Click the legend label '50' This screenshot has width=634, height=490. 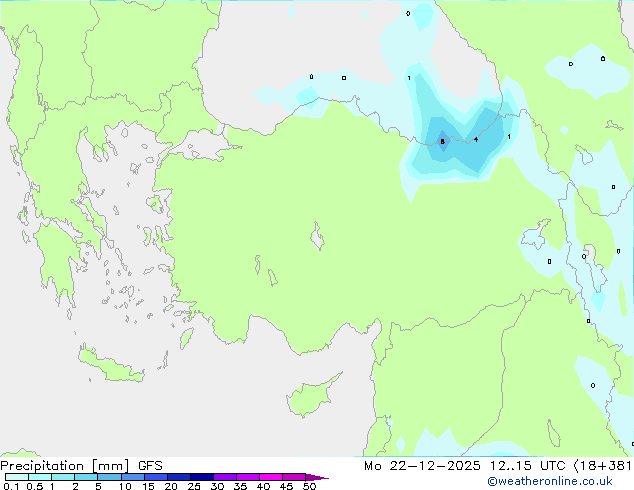click(x=309, y=486)
